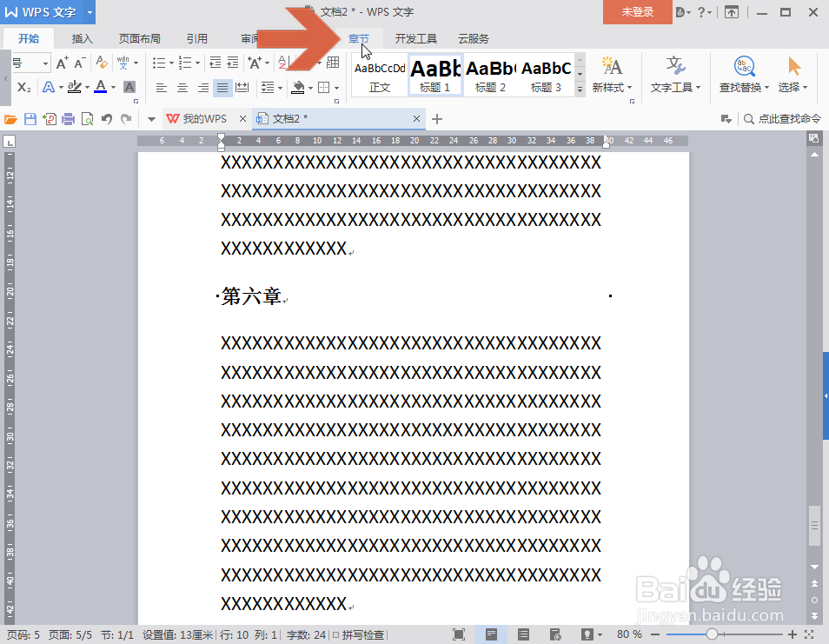Expand numbering style dropdown
The width and height of the screenshot is (829, 644).
click(x=197, y=63)
